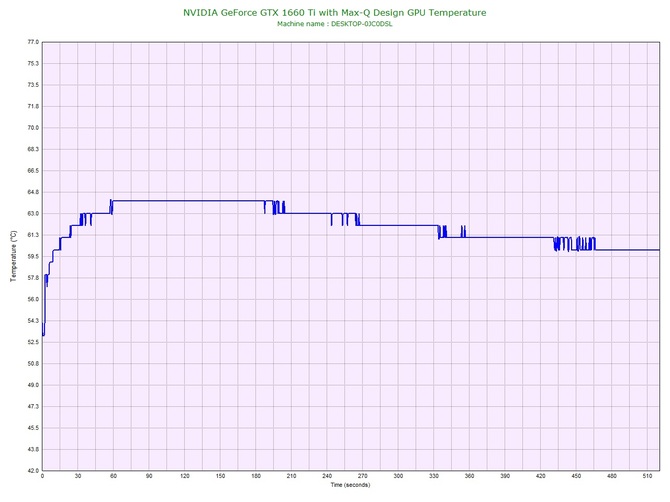Click the 360 seconds x-axis tick label

point(469,476)
